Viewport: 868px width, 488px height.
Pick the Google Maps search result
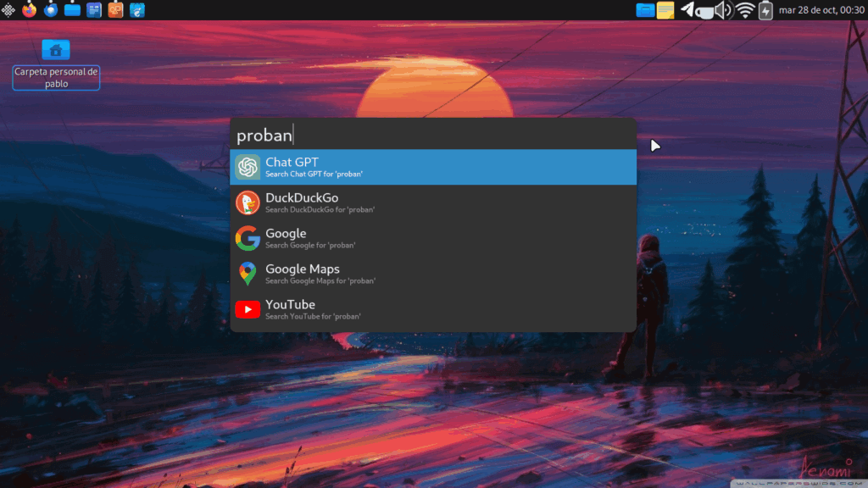[x=433, y=274]
